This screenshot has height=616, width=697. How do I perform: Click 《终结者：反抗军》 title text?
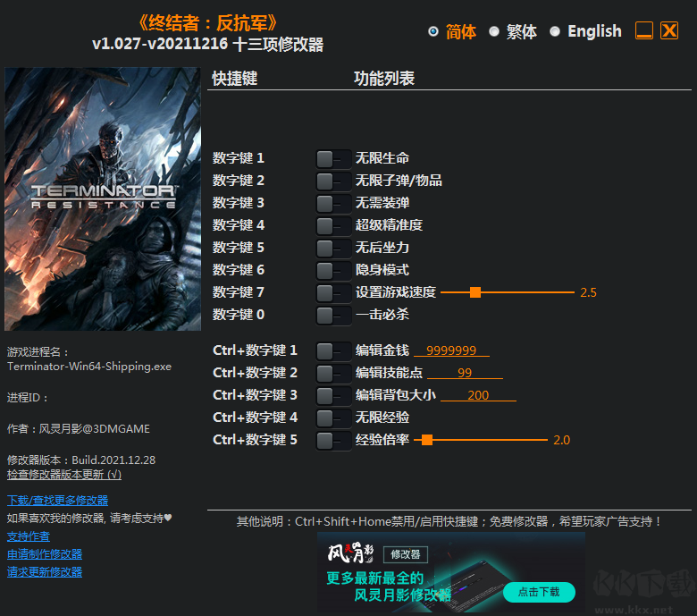click(x=207, y=22)
